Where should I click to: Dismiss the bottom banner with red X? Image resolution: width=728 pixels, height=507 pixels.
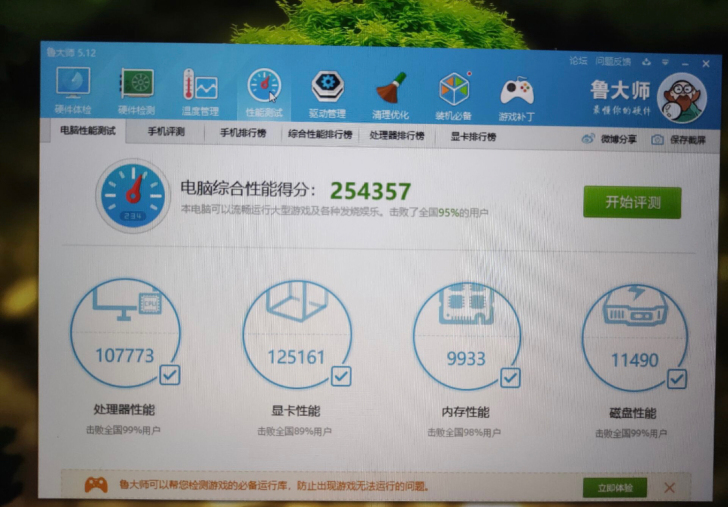669,488
